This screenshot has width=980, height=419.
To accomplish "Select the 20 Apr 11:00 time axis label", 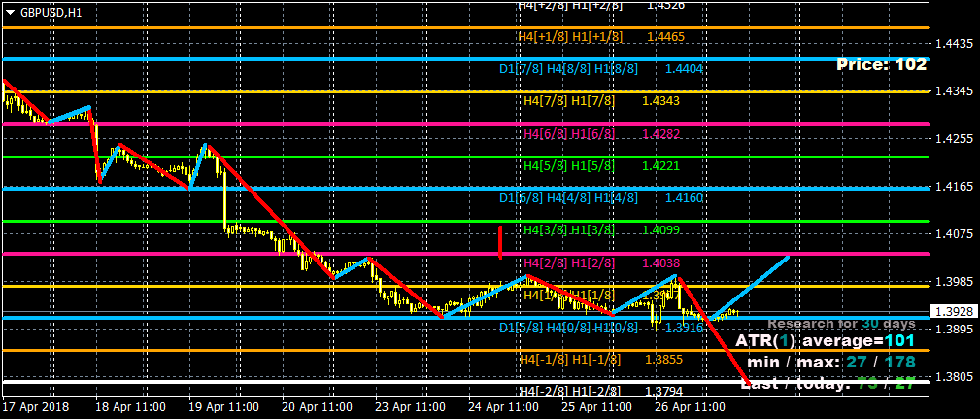I will point(317,406).
